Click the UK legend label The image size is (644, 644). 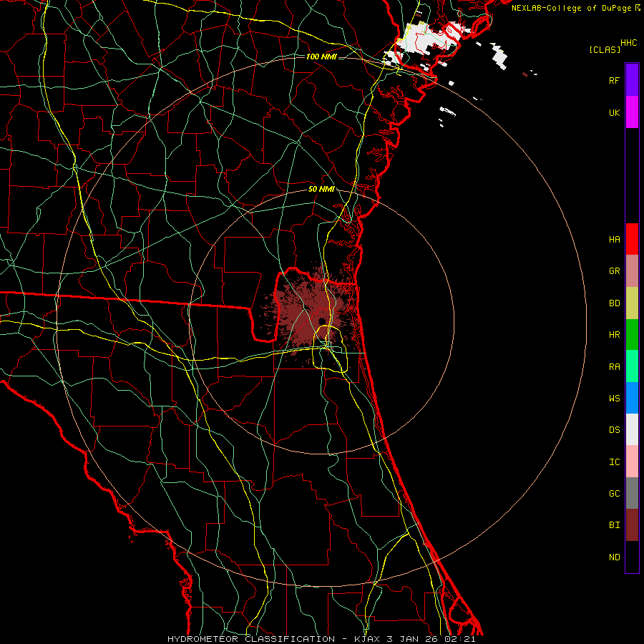tap(614, 112)
